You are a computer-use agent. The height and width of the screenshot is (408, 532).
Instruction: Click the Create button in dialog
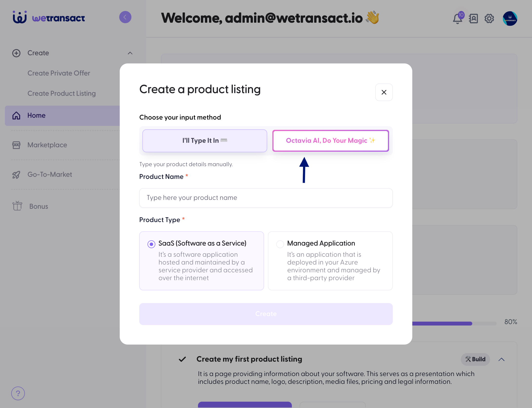266,314
